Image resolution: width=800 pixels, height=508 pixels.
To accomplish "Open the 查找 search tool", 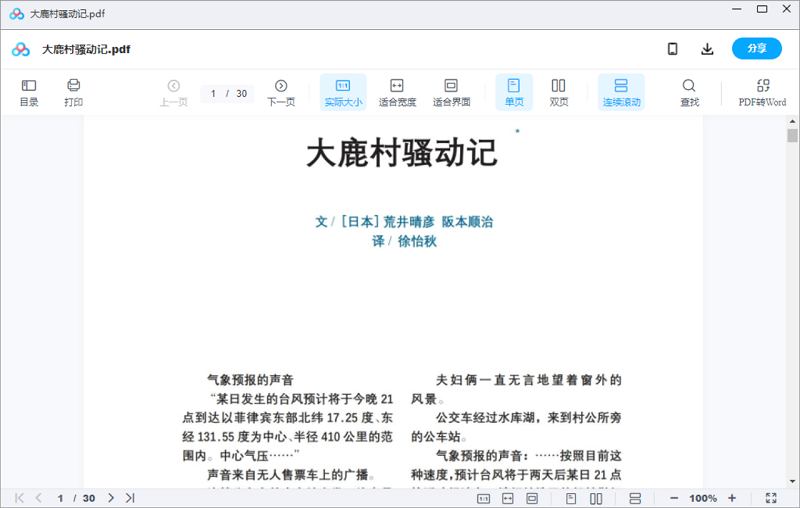I will [689, 92].
